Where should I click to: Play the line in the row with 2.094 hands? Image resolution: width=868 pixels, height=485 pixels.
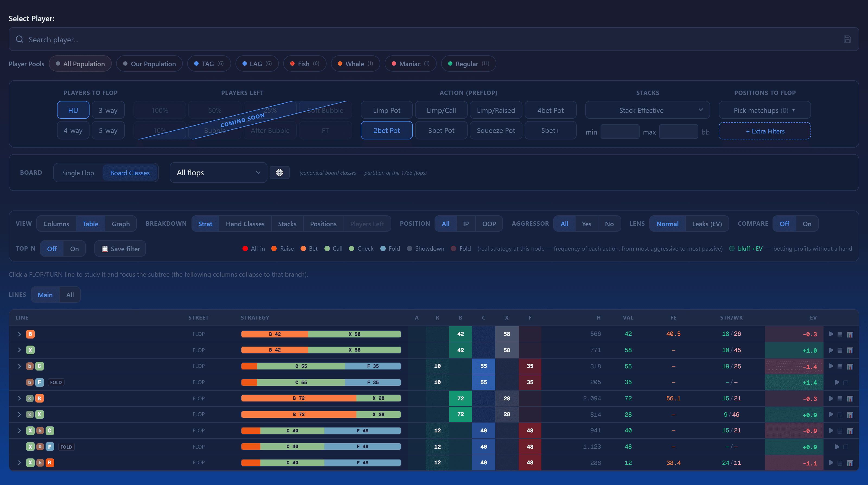[x=831, y=398]
